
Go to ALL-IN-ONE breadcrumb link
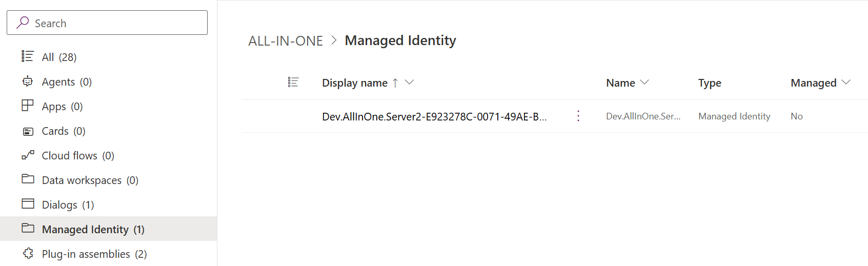[x=286, y=40]
